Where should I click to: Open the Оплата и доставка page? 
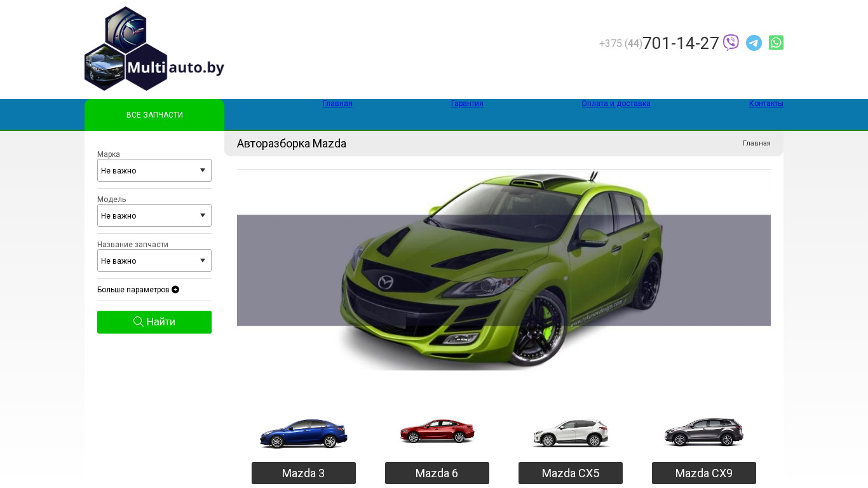[x=616, y=104]
